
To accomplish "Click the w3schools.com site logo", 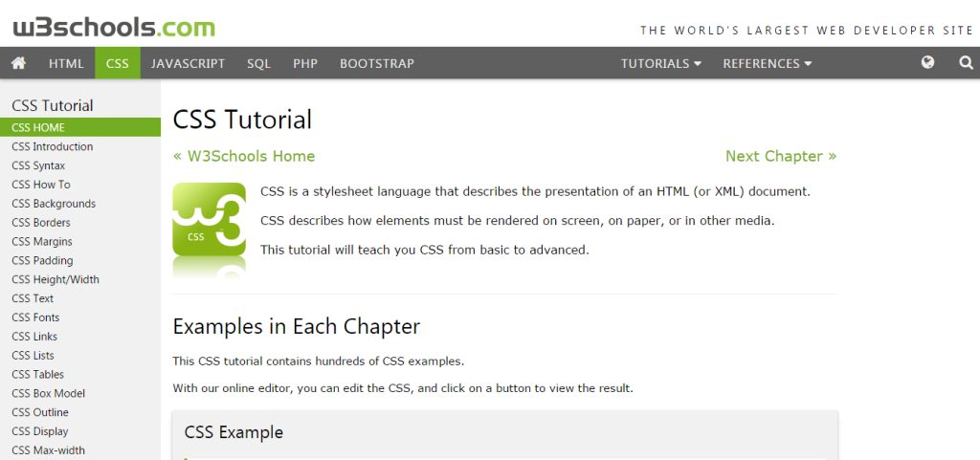I will coord(114,27).
